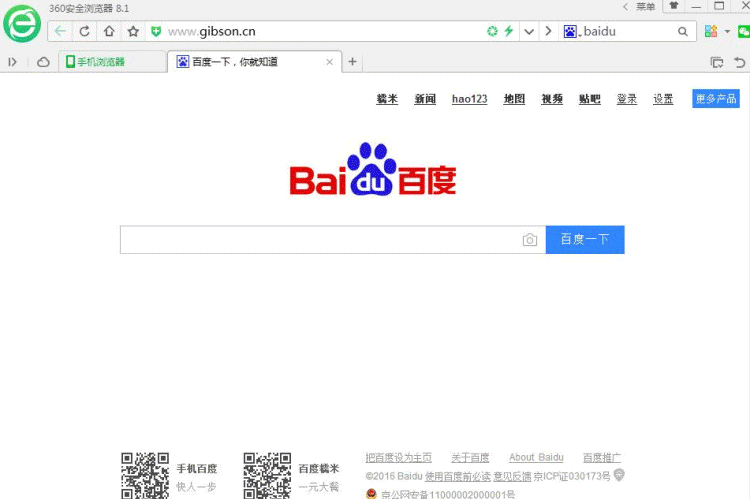This screenshot has height=499, width=750.
Task: Click the 百度糯米 QR code
Action: [x=267, y=476]
